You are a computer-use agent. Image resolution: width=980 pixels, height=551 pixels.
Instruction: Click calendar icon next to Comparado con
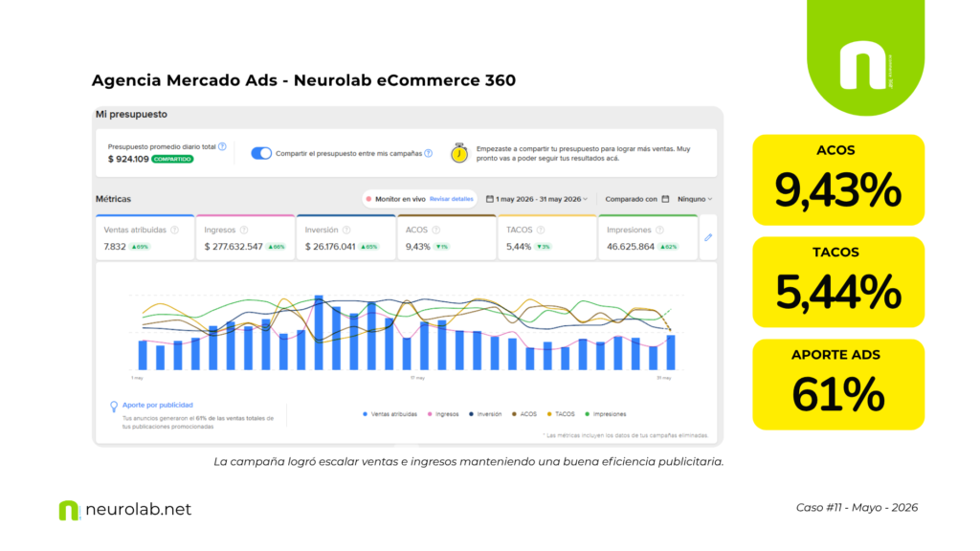pyautogui.click(x=665, y=199)
